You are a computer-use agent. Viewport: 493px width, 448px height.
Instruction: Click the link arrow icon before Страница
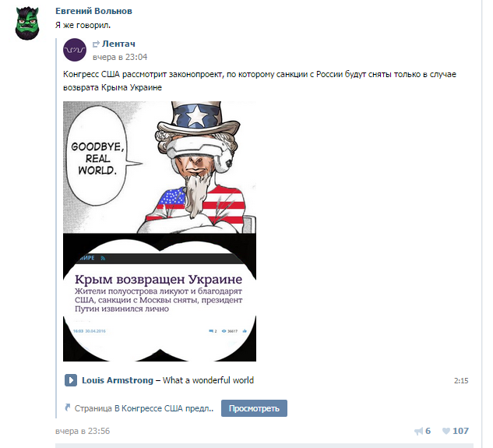point(67,407)
